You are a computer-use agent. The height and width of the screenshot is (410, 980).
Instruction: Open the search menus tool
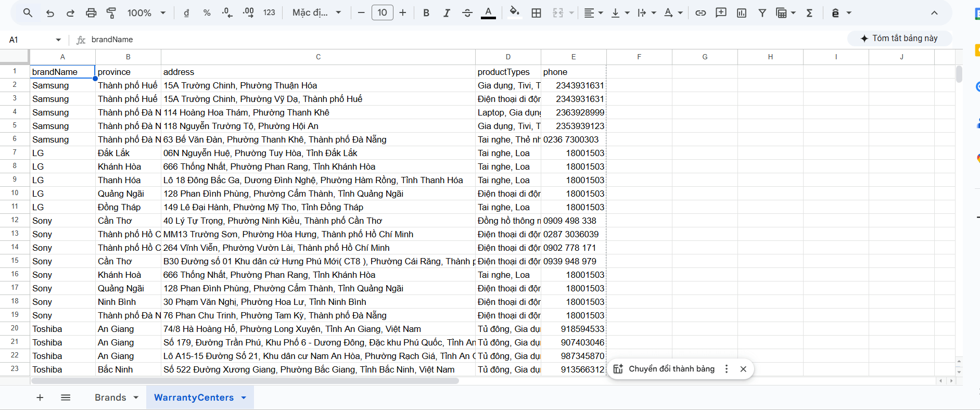click(x=28, y=13)
